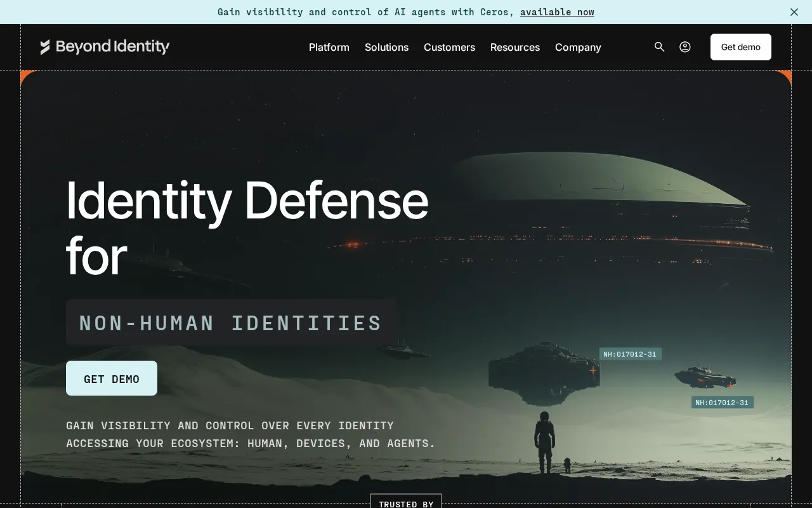Open the Resources menu

515,47
